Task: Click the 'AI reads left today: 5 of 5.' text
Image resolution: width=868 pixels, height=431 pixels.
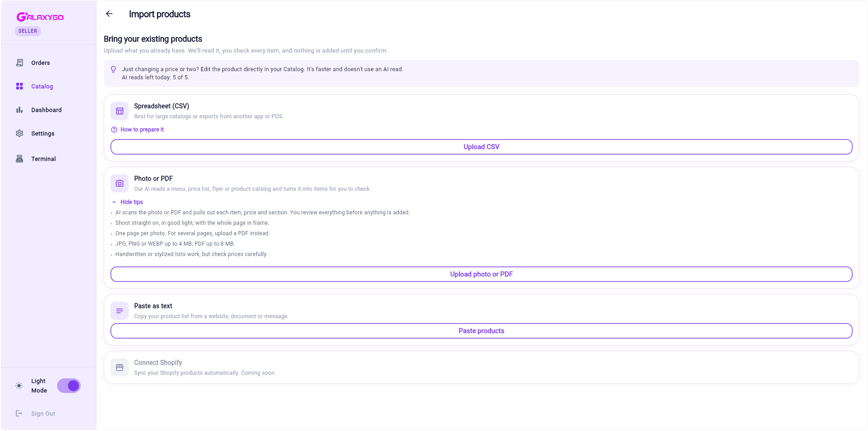Action: point(155,77)
